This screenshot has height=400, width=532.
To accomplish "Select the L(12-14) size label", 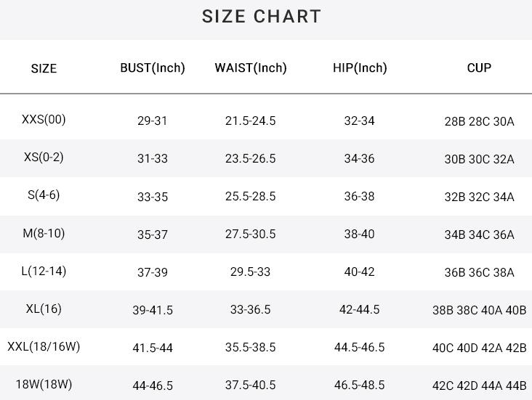I will click(44, 272).
